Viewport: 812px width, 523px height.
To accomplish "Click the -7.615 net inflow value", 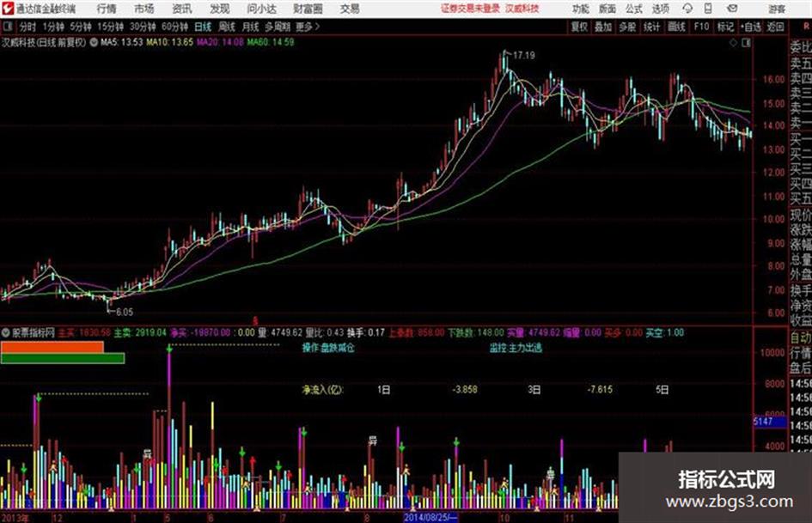I will pyautogui.click(x=601, y=389).
